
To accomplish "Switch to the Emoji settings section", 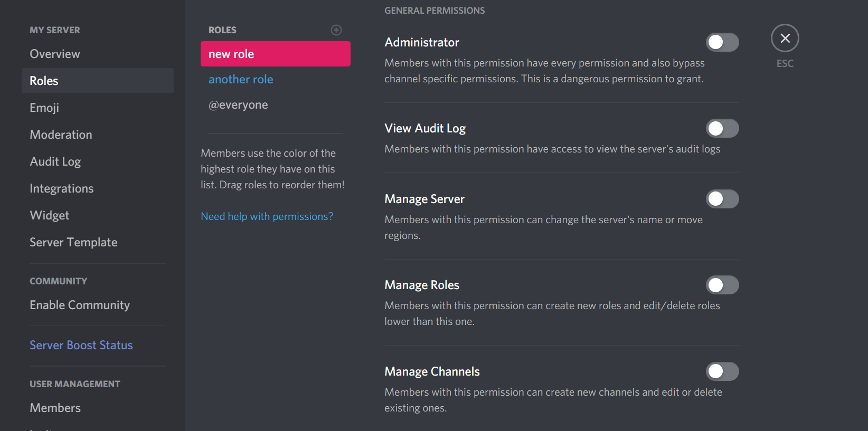I will (44, 107).
